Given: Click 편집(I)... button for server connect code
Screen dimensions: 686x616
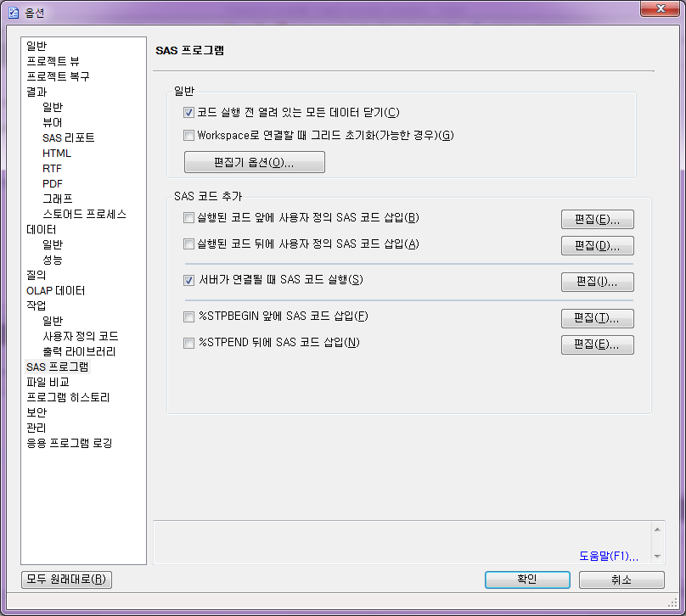Looking at the screenshot, I should 597,282.
